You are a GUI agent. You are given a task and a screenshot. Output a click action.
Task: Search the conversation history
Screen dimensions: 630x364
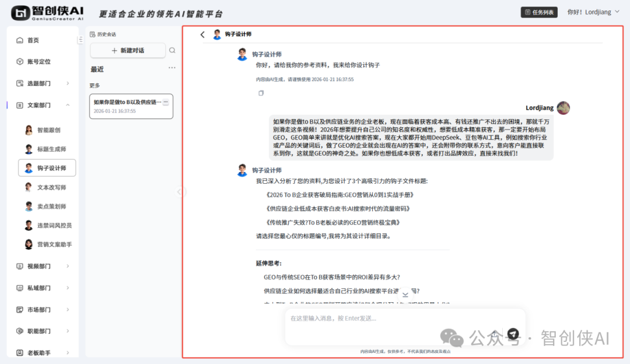pyautogui.click(x=172, y=50)
